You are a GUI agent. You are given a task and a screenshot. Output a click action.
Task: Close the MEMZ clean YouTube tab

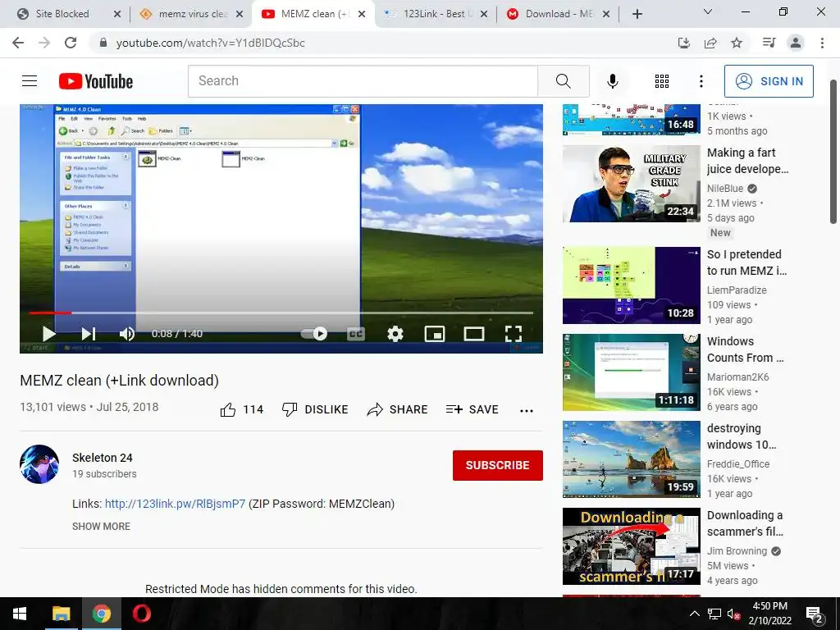click(x=362, y=15)
